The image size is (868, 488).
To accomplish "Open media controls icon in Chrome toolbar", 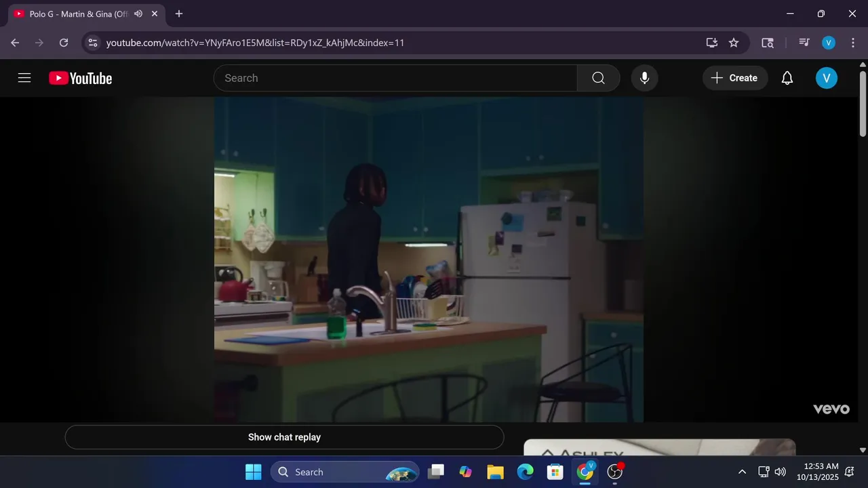I will (804, 43).
